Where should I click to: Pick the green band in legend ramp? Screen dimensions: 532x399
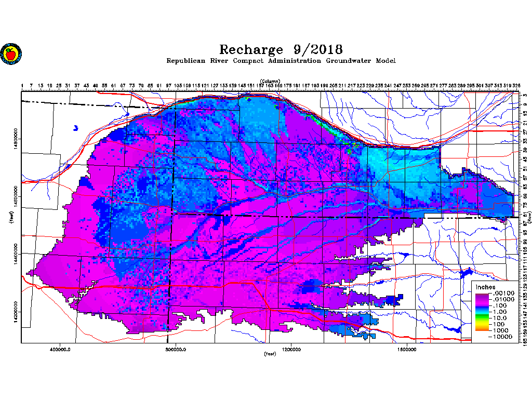pyautogui.click(x=483, y=317)
